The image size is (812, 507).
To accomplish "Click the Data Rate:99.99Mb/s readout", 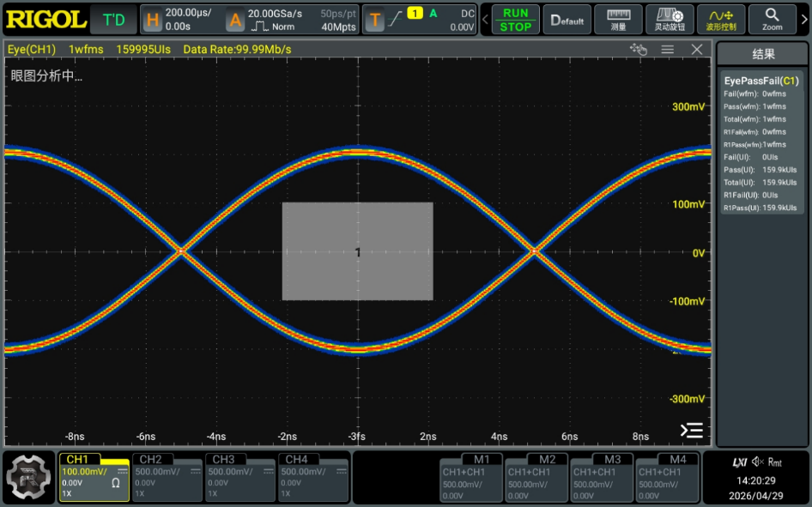I will point(237,49).
